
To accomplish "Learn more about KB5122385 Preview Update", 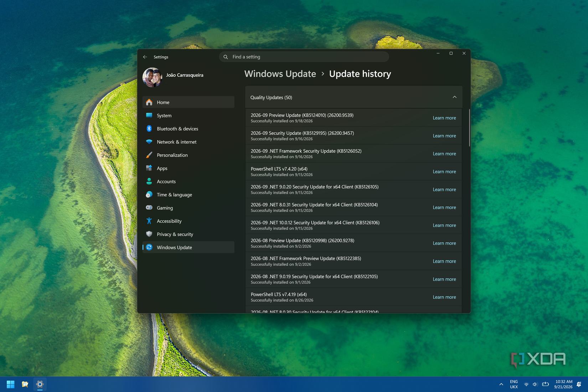I will click(444, 261).
